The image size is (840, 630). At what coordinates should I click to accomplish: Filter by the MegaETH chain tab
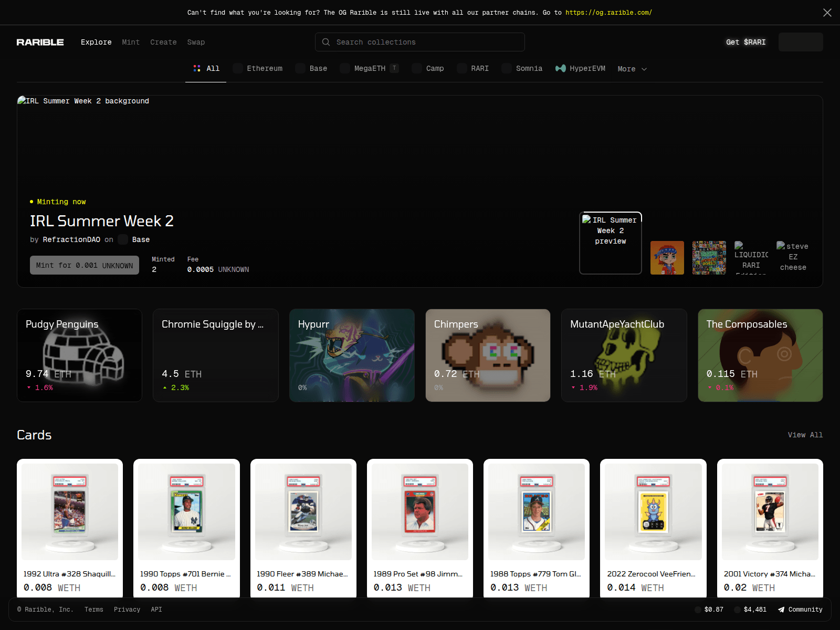pyautogui.click(x=369, y=68)
